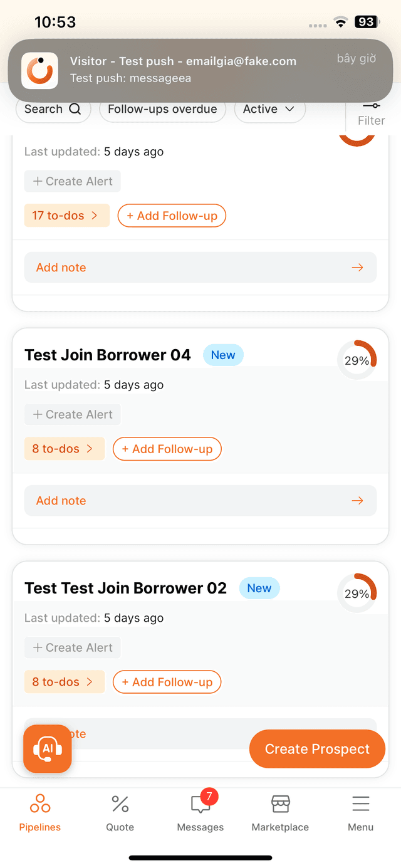Open the Pipelines tab icon

pos(40,804)
